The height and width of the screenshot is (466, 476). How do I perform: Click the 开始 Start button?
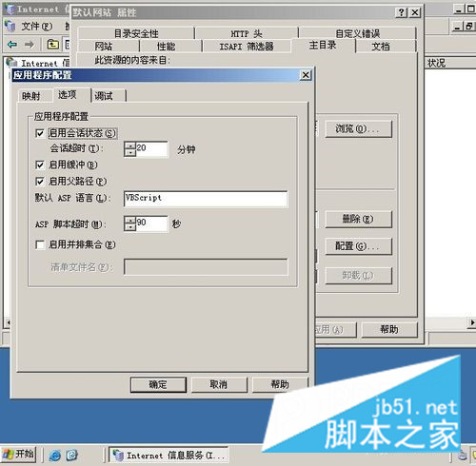tap(18, 455)
